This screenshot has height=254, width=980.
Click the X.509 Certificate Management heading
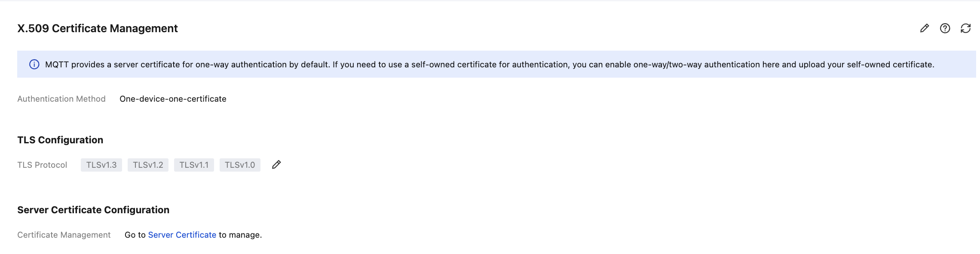[98, 28]
